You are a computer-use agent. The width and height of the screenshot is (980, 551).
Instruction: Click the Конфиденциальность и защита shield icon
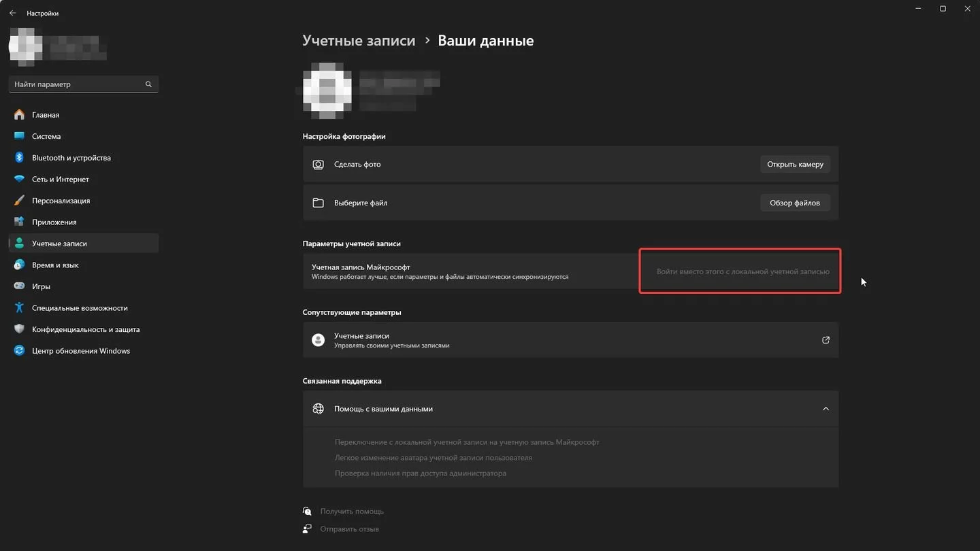[19, 329]
